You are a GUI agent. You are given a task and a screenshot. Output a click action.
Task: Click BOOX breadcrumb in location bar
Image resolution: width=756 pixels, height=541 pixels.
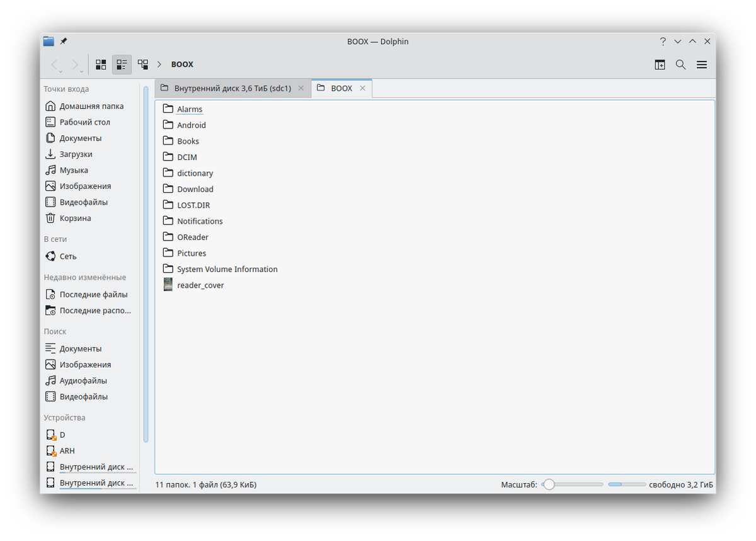pos(182,64)
